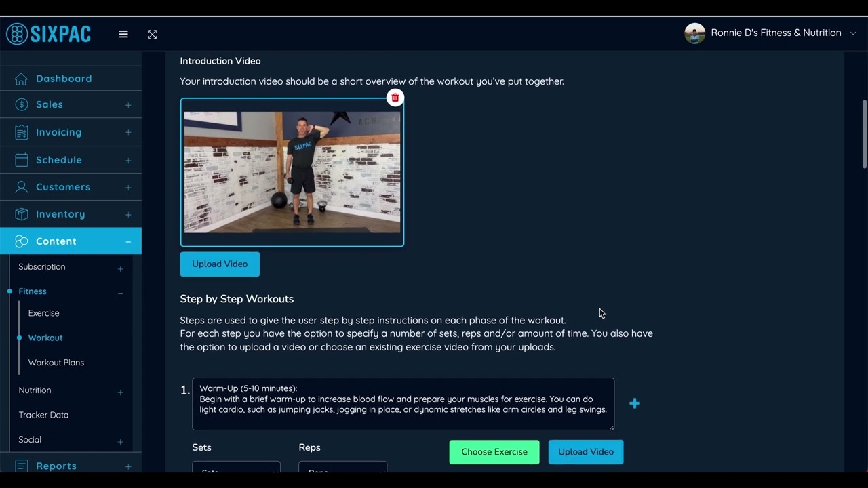Viewport: 868px width, 488px height.
Task: Open Tracker Data in sidebar
Action: click(43, 415)
